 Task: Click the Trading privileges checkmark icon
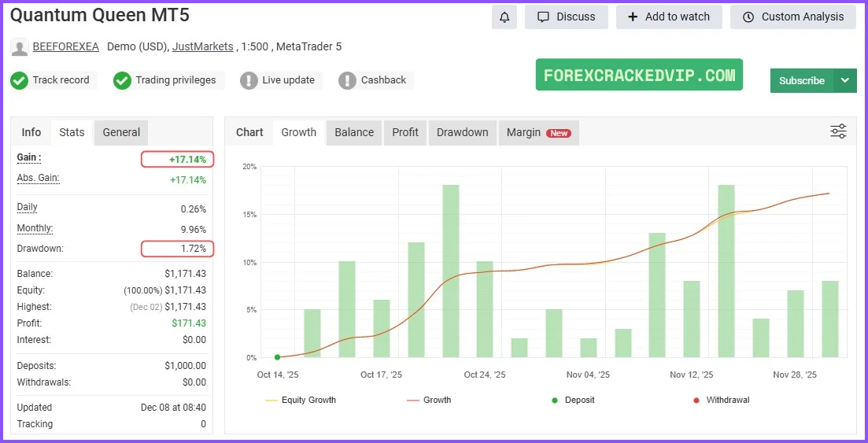coord(122,80)
